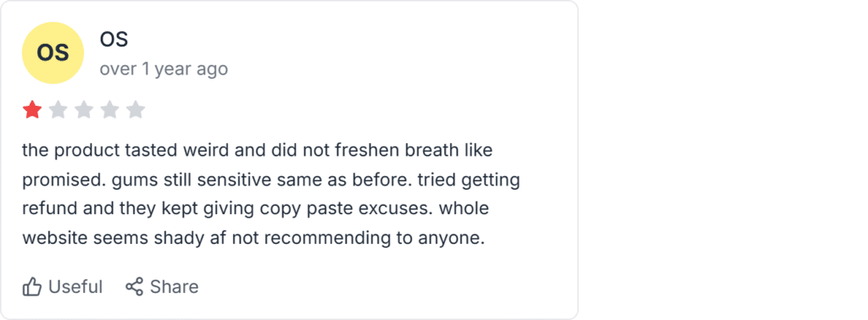Click the red first rating star
This screenshot has width=868, height=320.
[x=32, y=110]
